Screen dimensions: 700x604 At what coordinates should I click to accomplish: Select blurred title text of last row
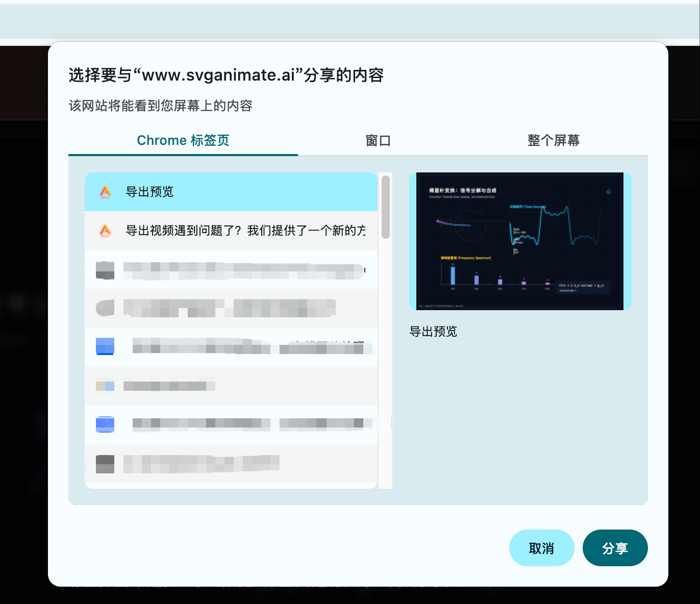click(201, 463)
